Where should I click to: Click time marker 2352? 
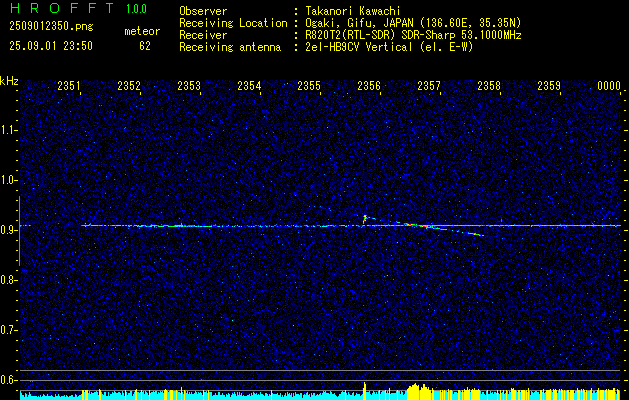pyautogui.click(x=129, y=86)
